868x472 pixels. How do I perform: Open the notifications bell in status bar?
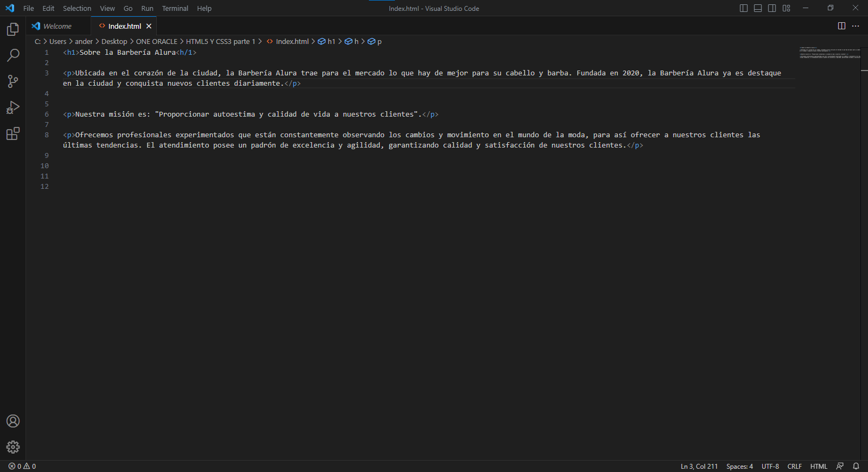856,466
